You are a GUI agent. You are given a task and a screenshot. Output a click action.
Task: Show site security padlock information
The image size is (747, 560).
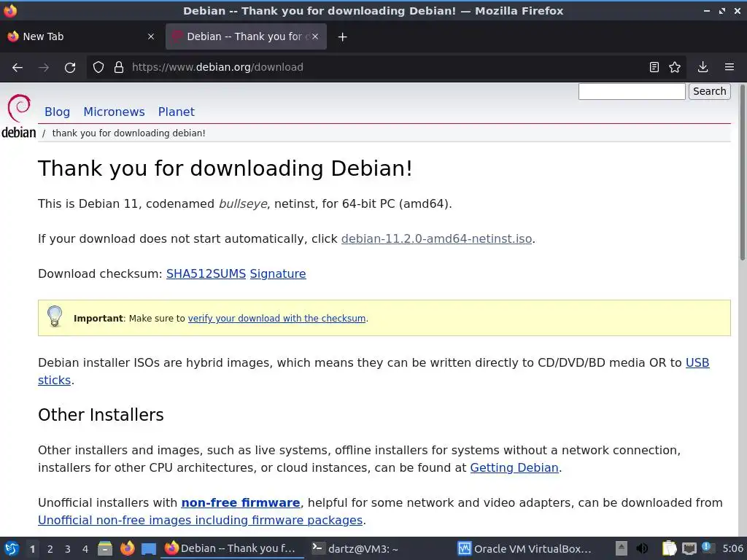119,67
